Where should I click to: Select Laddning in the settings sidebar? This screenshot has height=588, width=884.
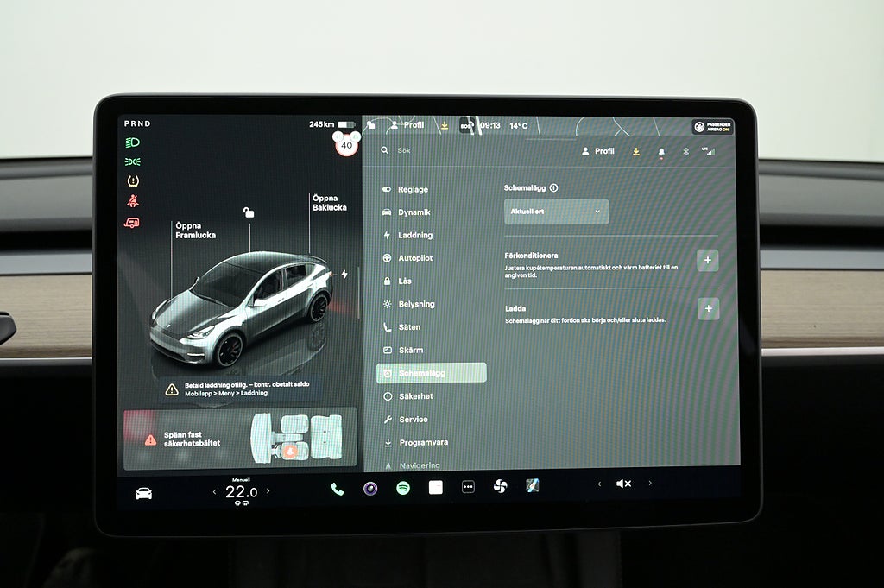[414, 235]
